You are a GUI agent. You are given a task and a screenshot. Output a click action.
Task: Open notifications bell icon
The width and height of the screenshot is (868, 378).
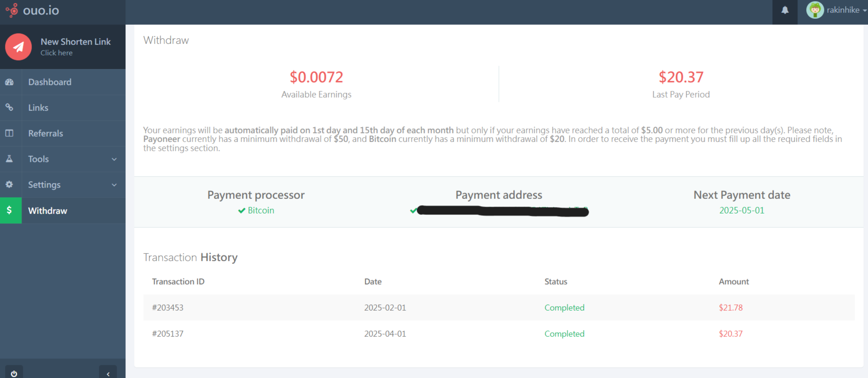(785, 10)
